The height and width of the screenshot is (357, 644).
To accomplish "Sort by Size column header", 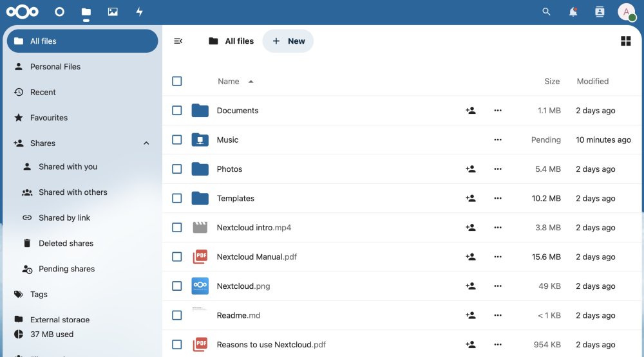I will 552,81.
